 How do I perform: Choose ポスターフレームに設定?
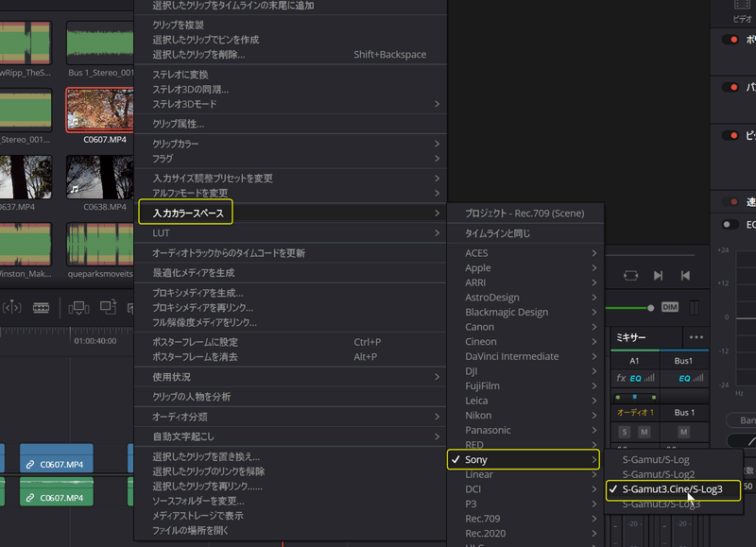pos(291,342)
